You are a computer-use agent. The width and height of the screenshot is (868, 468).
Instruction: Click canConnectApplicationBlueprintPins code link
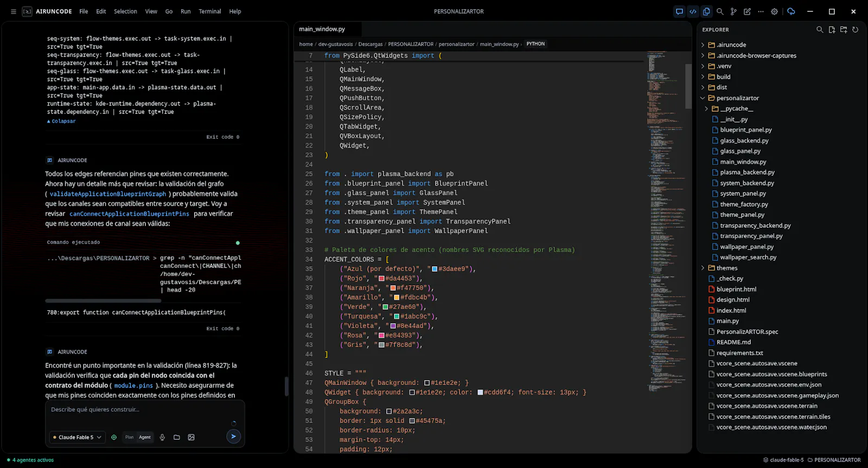(129, 214)
